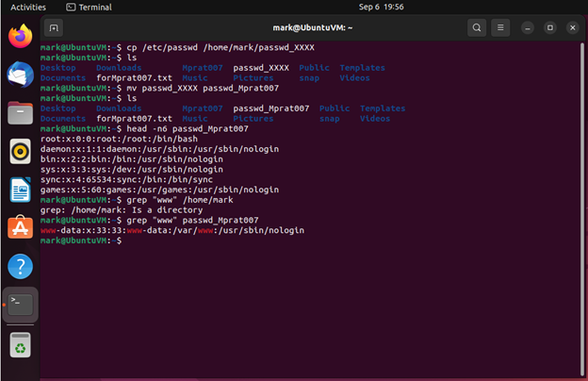This screenshot has width=588, height=381.
Task: Open the Activities overview
Action: click(x=27, y=7)
